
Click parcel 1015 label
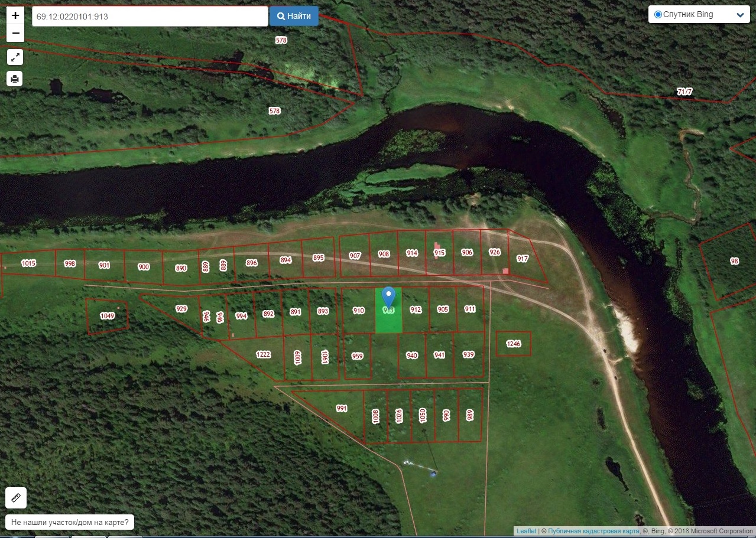point(28,263)
